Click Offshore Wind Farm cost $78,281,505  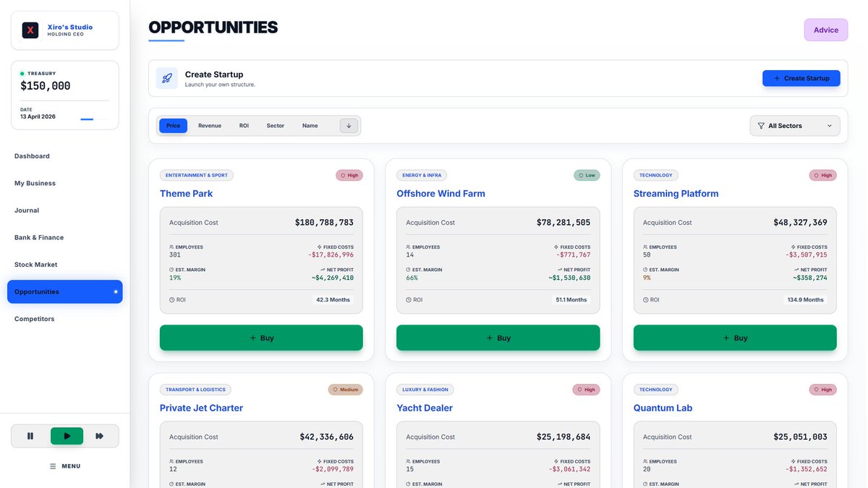[x=563, y=223]
